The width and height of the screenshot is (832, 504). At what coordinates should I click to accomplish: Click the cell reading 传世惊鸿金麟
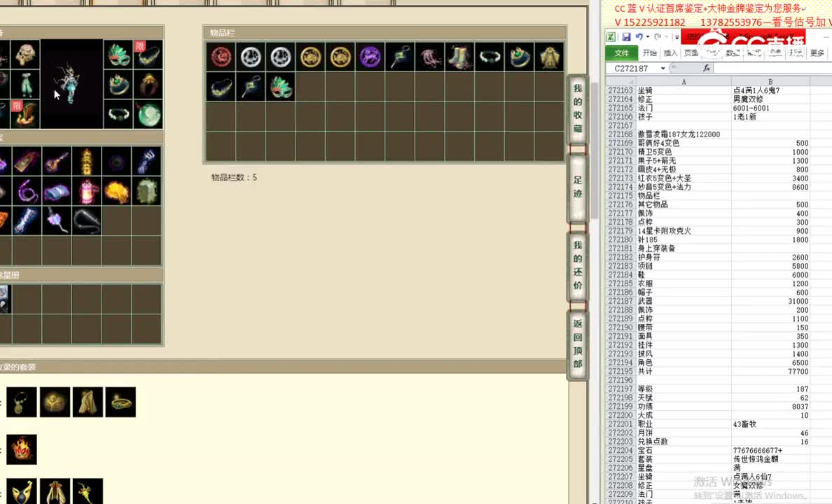point(770,459)
